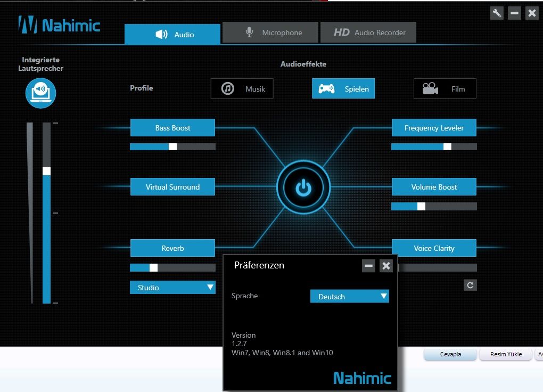
Task: Minimize the Präferenzen dialog
Action: pos(368,266)
